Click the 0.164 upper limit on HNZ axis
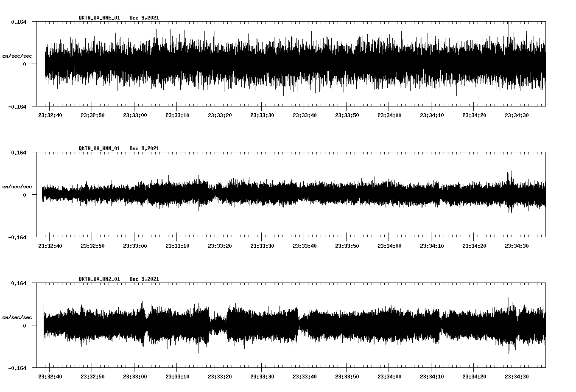The width and height of the screenshot is (576, 392). [18, 283]
